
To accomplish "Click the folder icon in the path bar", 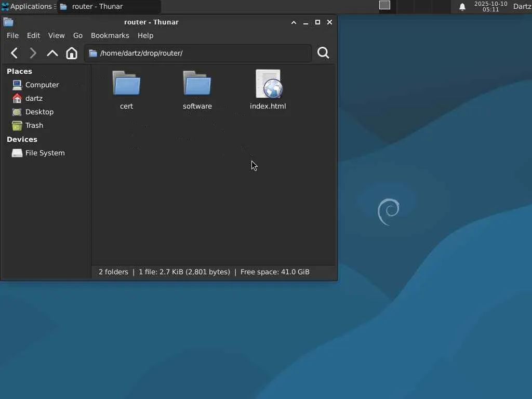I will [93, 54].
